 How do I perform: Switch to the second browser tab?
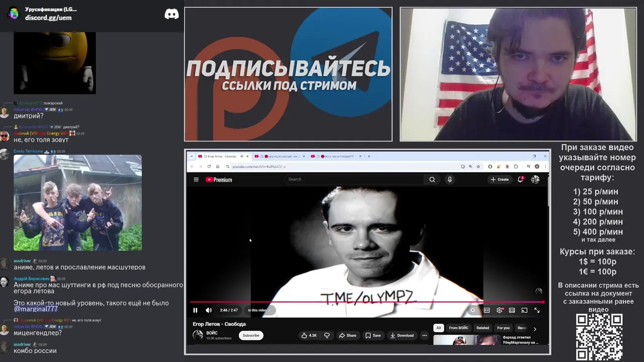[280, 156]
